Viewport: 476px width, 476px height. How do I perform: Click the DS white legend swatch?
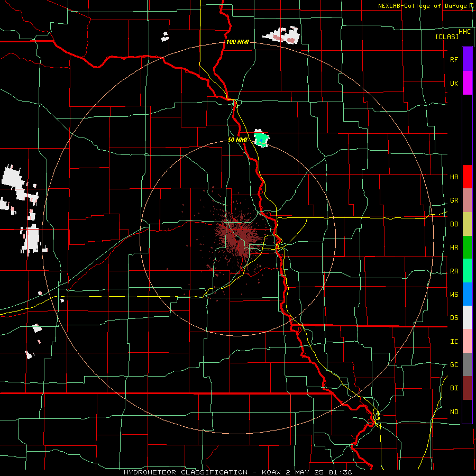point(467,317)
